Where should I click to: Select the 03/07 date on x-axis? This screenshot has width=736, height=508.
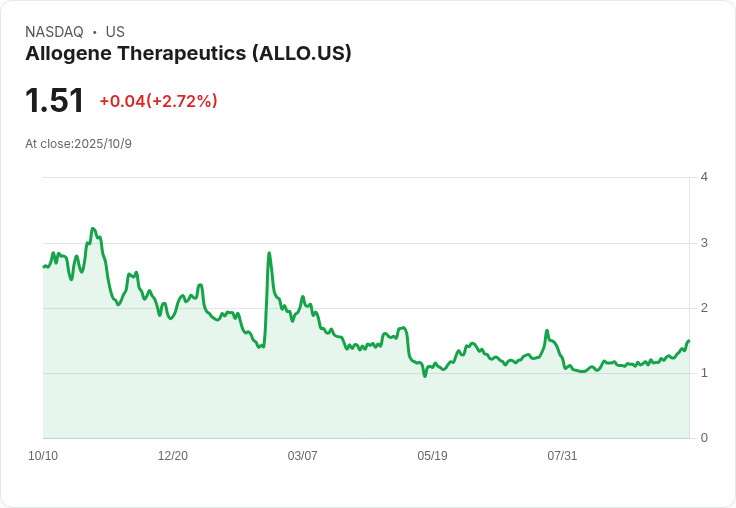pos(302,456)
